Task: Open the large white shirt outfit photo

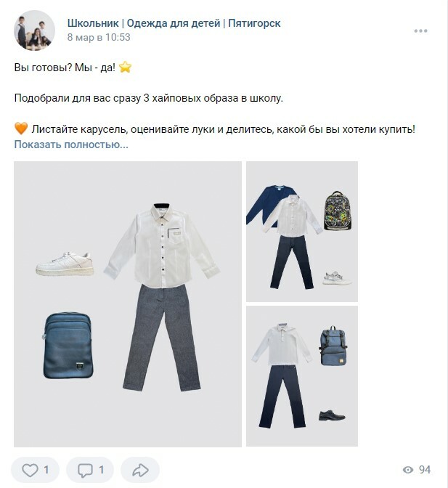Action: (128, 304)
